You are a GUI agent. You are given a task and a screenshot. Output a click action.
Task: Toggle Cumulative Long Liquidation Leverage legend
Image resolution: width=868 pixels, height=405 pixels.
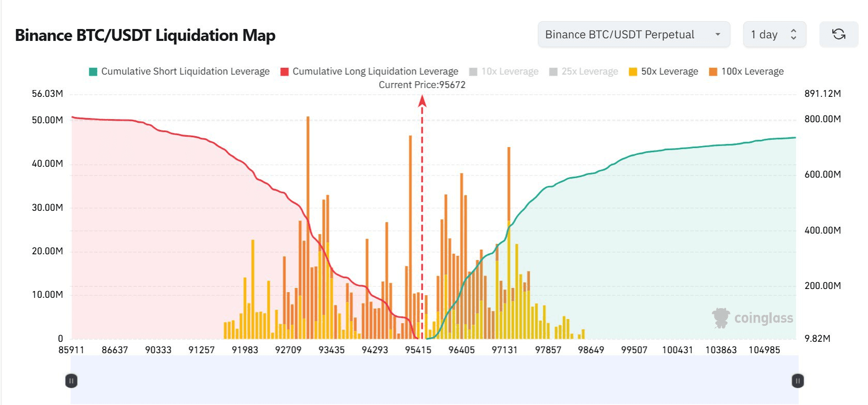point(369,71)
